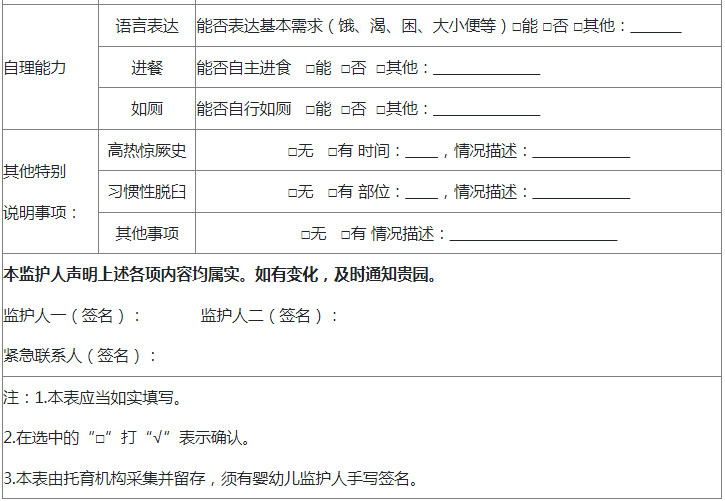Image resolution: width=725 pixels, height=501 pixels.
Task: Check '能' in the 语言表达 row
Action: click(516, 27)
